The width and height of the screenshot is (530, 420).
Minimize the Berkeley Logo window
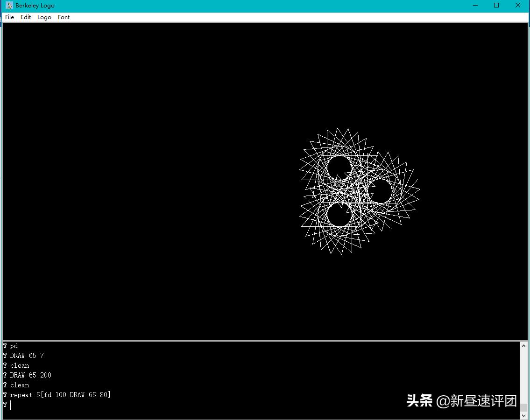pos(475,6)
